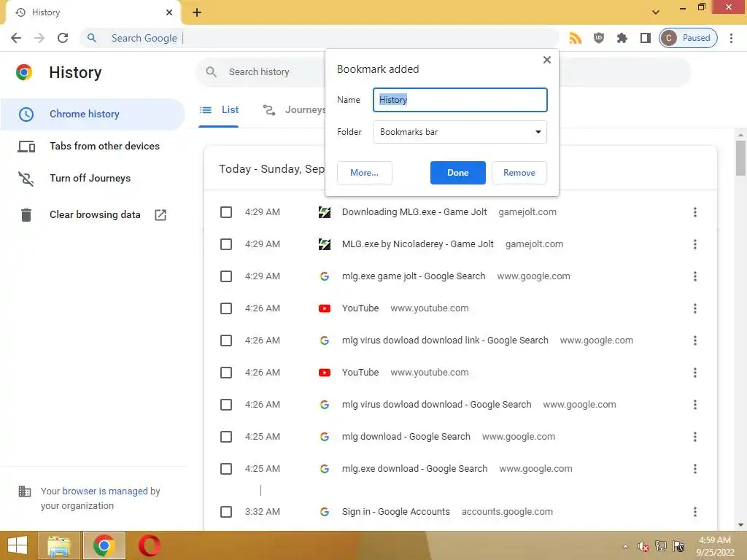Open the shield extension icon in toolbar
This screenshot has width=747, height=560.
[x=599, y=38]
